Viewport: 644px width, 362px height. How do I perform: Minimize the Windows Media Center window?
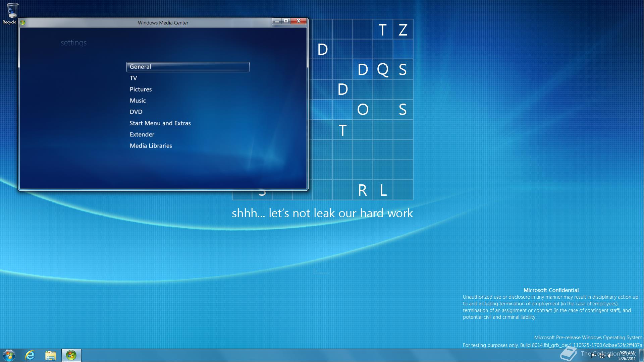277,21
